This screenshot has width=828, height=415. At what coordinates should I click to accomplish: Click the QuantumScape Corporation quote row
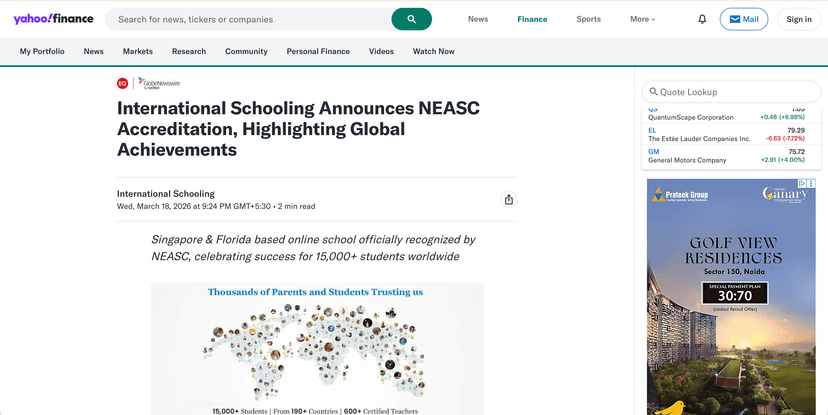pos(731,114)
